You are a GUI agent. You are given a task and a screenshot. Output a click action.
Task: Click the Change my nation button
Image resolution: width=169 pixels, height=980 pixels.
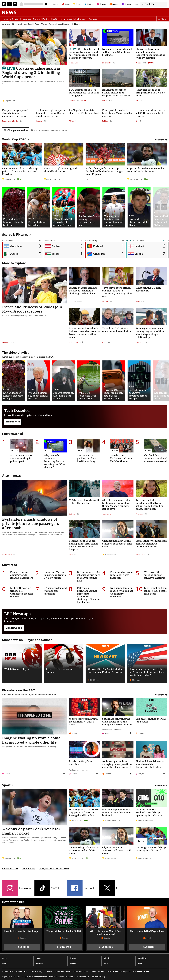tap(16, 130)
